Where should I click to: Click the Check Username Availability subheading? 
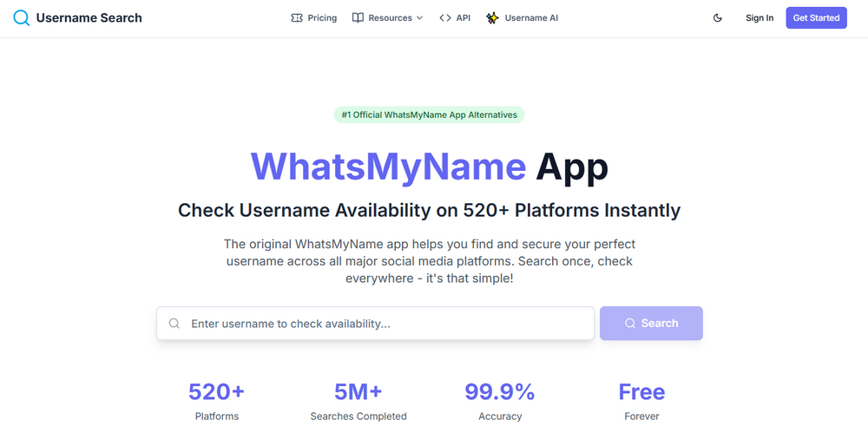(429, 210)
